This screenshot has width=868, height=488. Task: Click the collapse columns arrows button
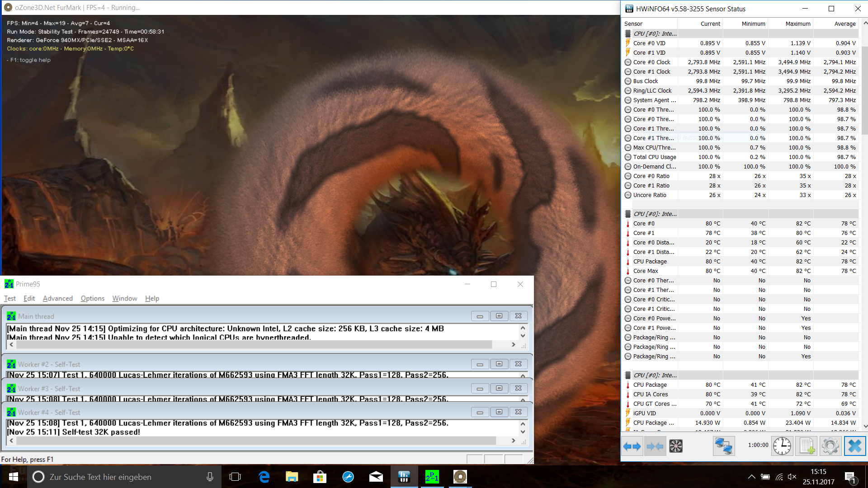pyautogui.click(x=655, y=446)
